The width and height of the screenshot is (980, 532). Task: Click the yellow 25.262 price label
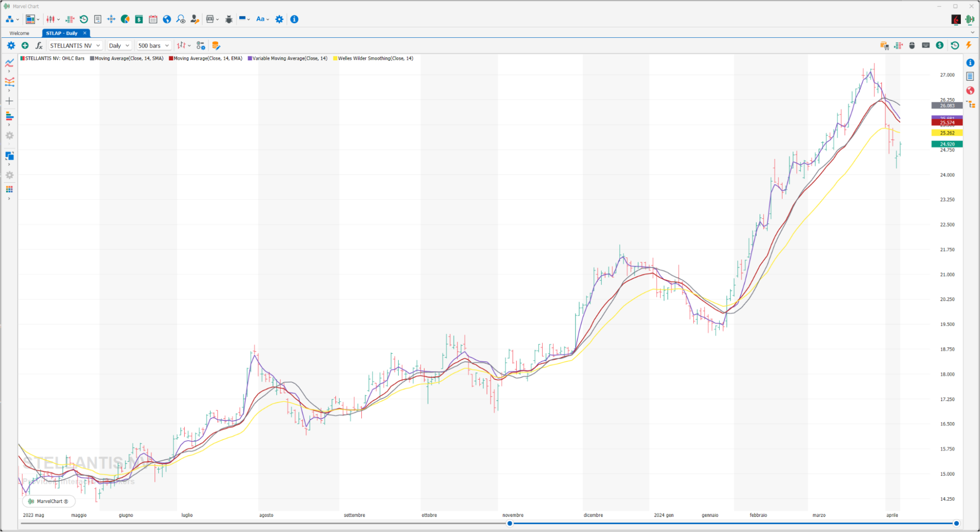(947, 133)
